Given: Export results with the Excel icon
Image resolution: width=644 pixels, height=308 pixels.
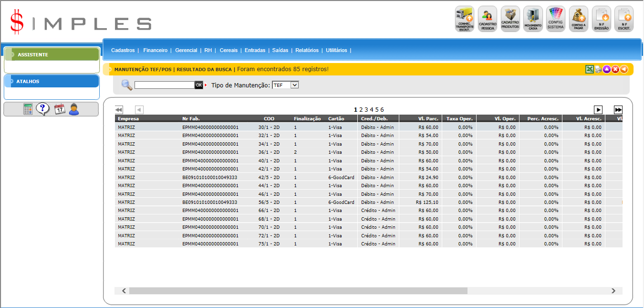Looking at the screenshot, I should click(590, 69).
